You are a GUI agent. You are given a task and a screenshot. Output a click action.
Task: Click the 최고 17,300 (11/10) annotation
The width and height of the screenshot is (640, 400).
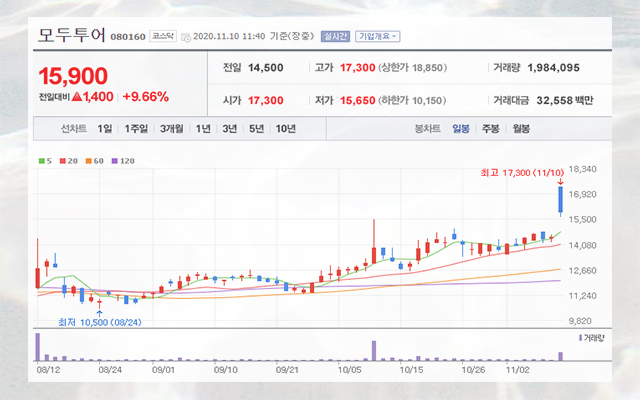[522, 173]
